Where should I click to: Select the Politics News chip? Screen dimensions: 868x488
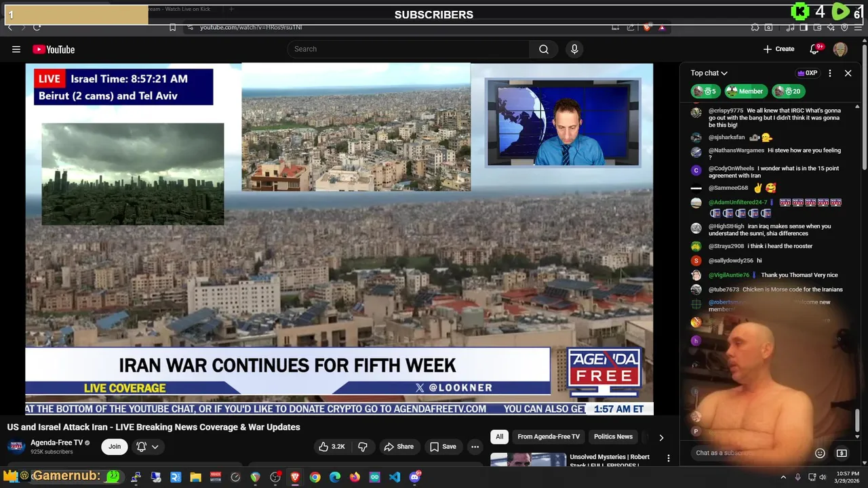[613, 436]
